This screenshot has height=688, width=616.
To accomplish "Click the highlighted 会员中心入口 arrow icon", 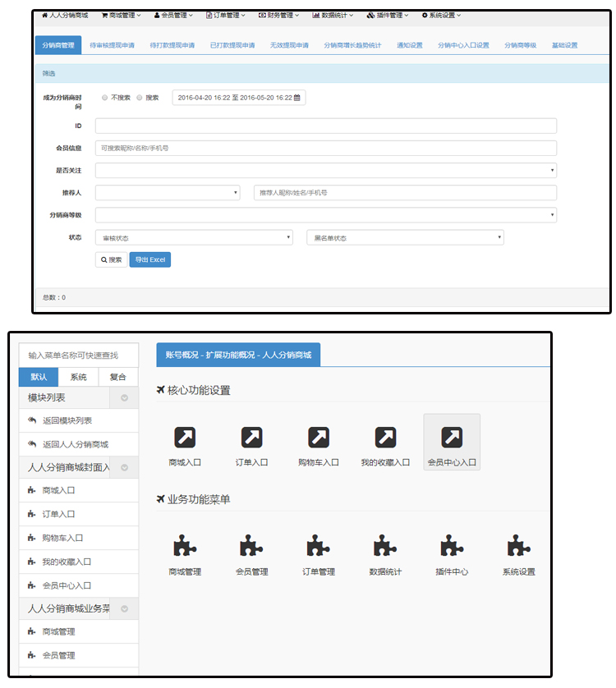I will (x=452, y=437).
